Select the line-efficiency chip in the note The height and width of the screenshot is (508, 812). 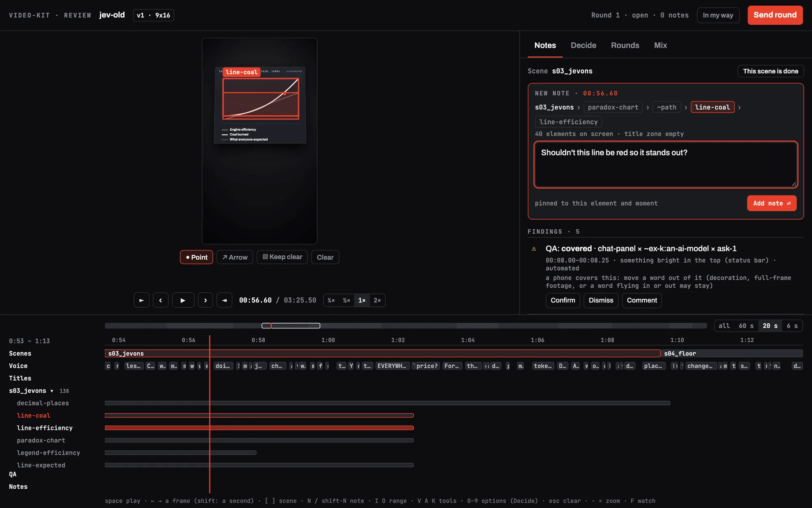568,122
